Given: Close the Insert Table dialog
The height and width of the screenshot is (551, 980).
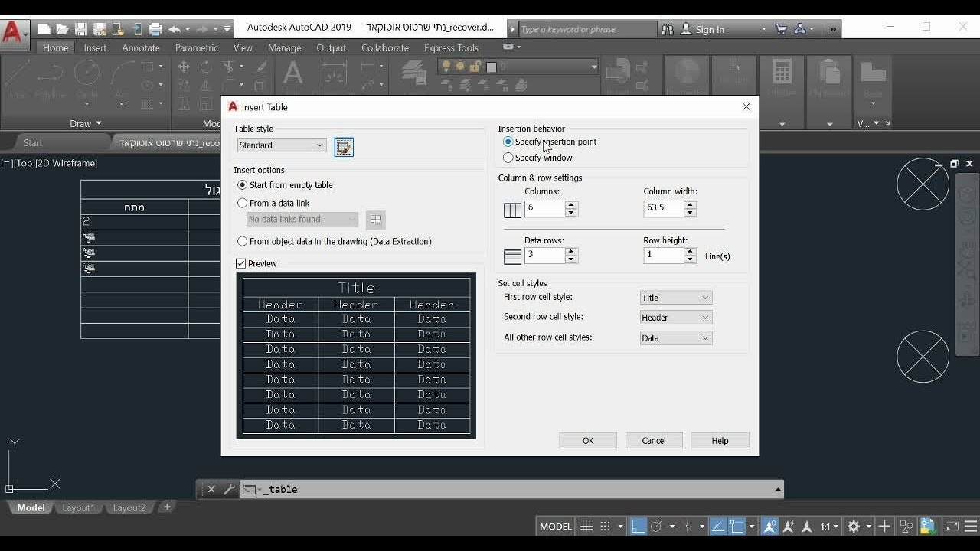Looking at the screenshot, I should [x=746, y=106].
